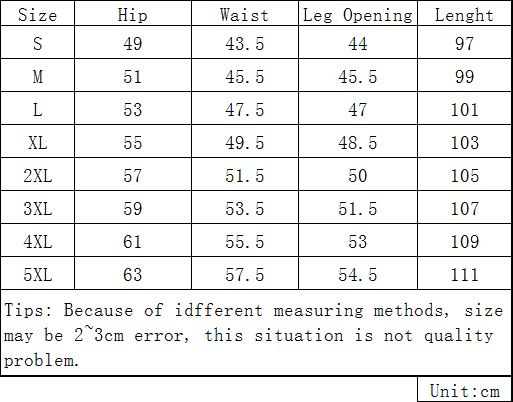513x402 pixels.
Task: Click hip value 59 in 3XL row
Action: tap(132, 209)
